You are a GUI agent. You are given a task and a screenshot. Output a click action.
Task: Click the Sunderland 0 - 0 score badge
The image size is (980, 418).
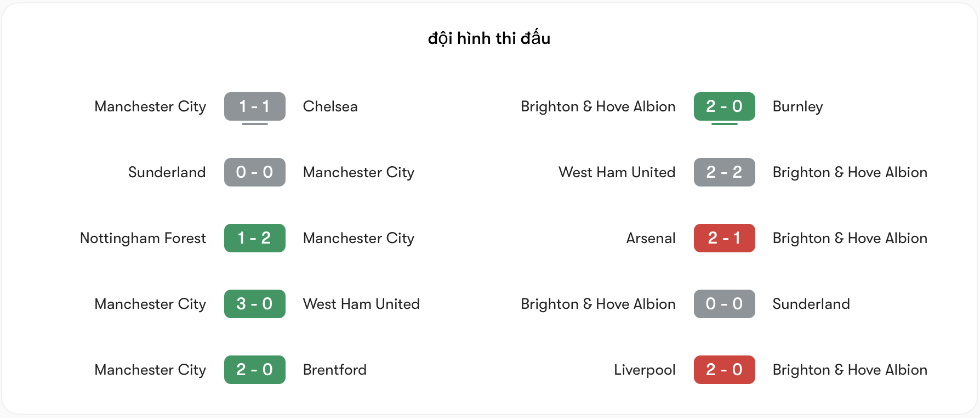[x=254, y=172]
